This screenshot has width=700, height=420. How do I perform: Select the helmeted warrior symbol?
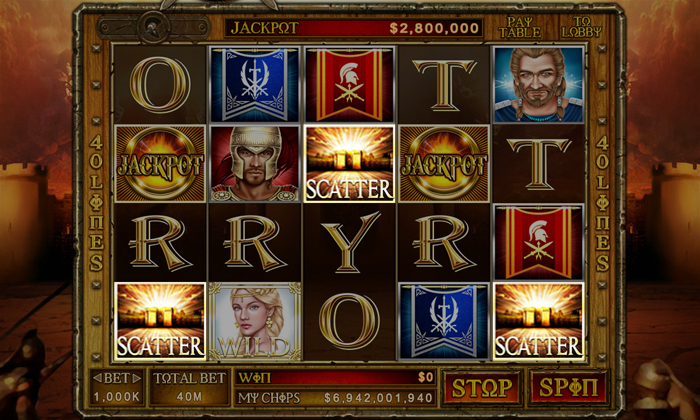[x=255, y=163]
